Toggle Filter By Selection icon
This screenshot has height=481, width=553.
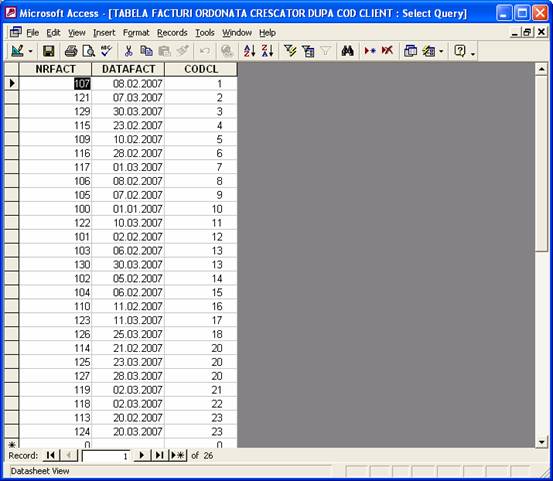tap(290, 51)
